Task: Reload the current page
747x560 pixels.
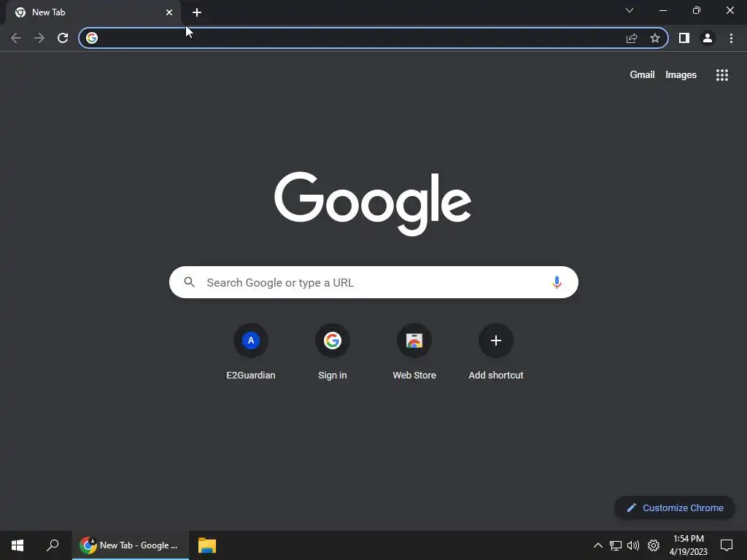Action: click(x=63, y=38)
